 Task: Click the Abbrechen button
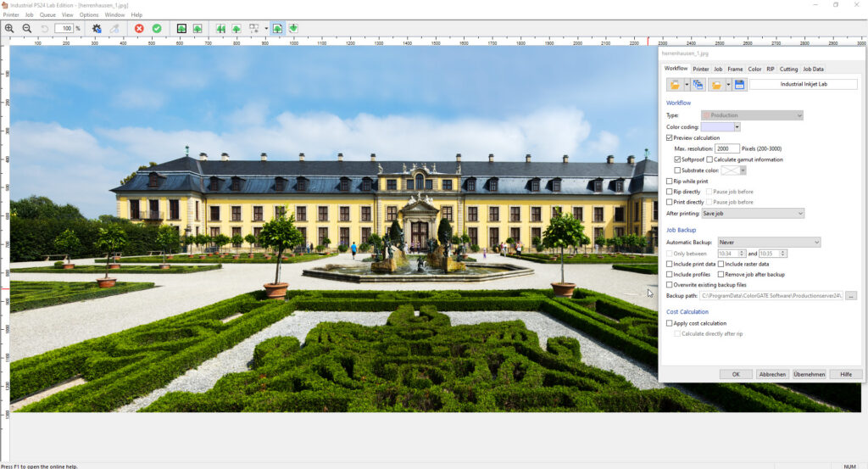[772, 374]
